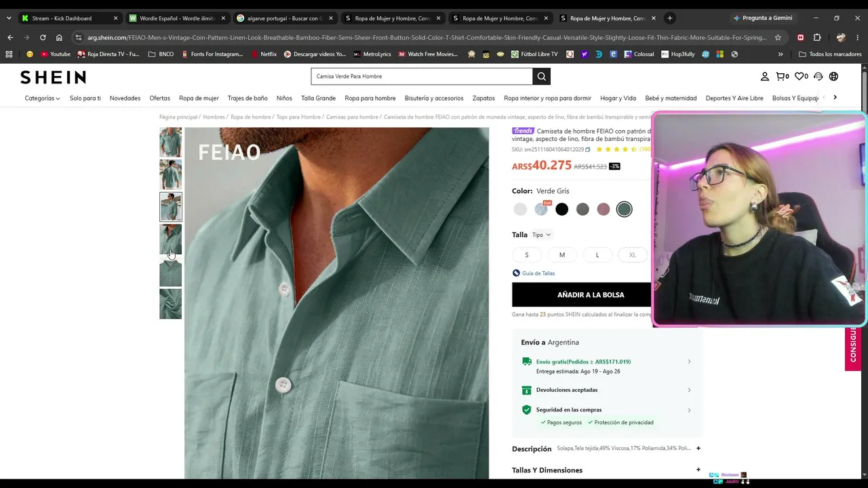Image resolution: width=868 pixels, height=488 pixels.
Task: Open the customer support headset icon
Action: (x=818, y=77)
